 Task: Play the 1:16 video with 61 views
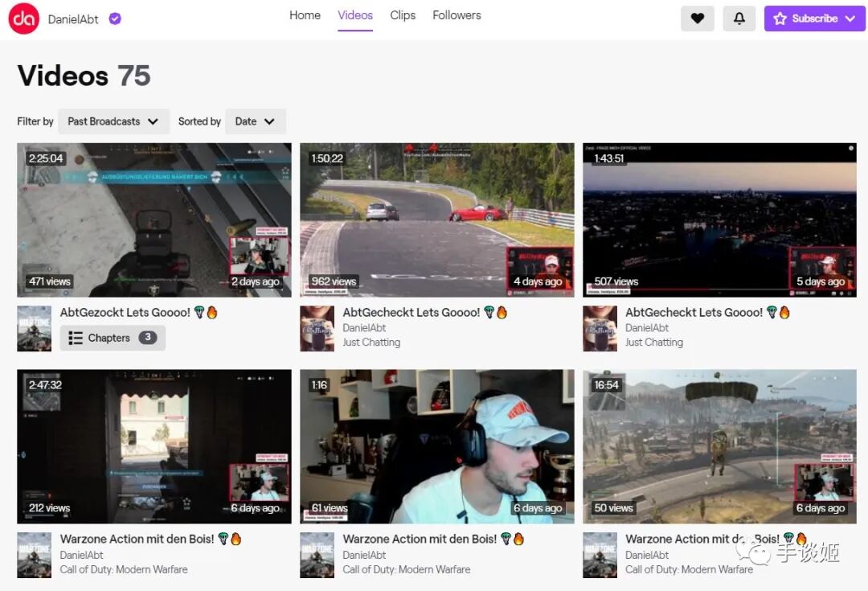436,446
